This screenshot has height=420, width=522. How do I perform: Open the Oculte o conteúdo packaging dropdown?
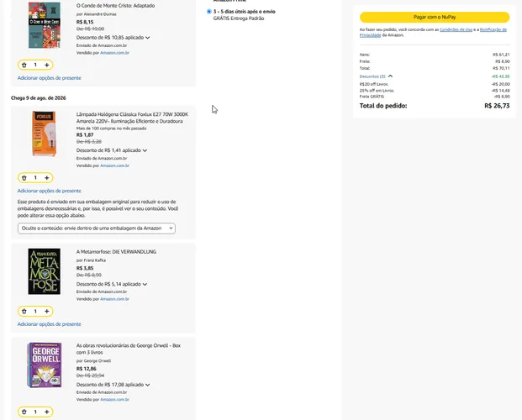[97, 228]
